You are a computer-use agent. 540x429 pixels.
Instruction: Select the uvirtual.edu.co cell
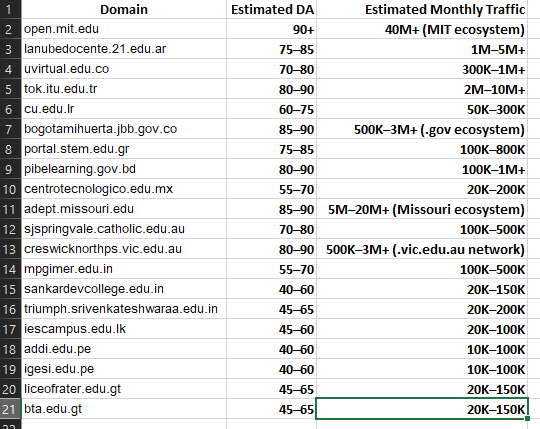pyautogui.click(x=124, y=69)
